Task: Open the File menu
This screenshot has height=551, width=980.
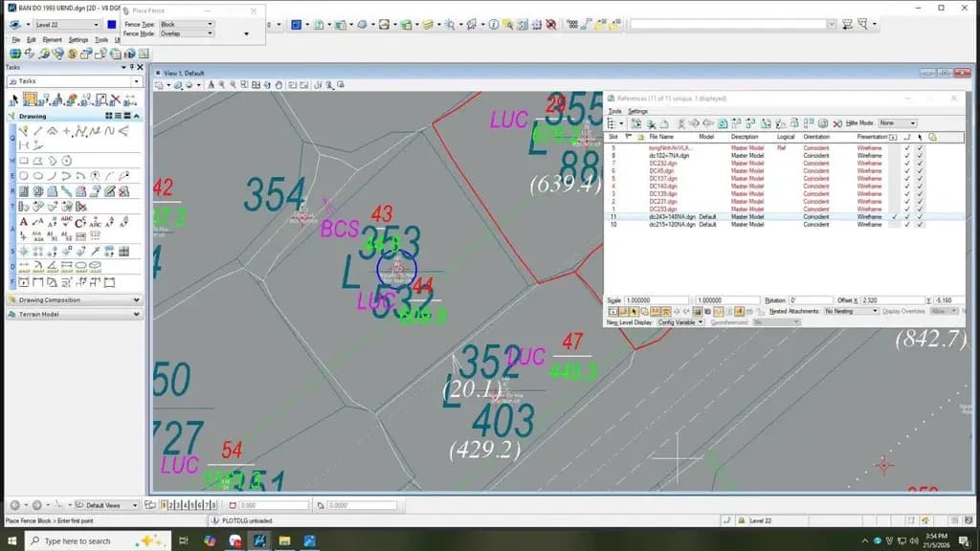Action: coord(16,40)
